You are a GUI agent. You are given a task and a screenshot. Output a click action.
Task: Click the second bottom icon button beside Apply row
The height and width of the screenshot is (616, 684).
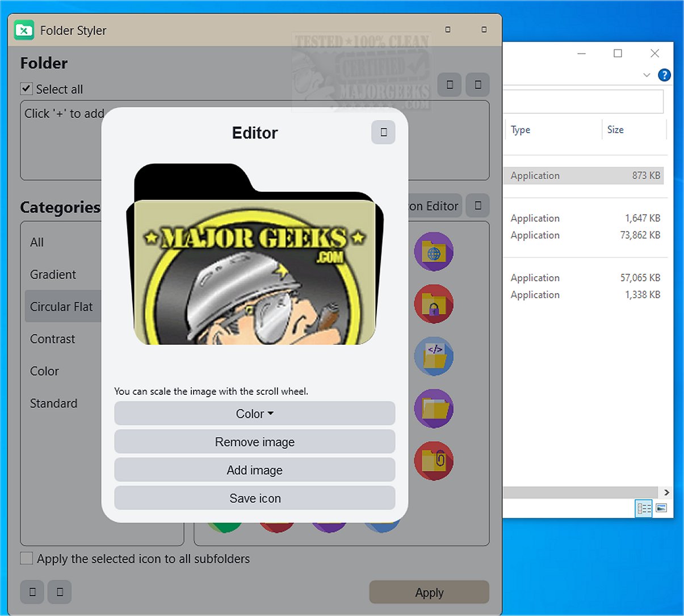pos(60,592)
